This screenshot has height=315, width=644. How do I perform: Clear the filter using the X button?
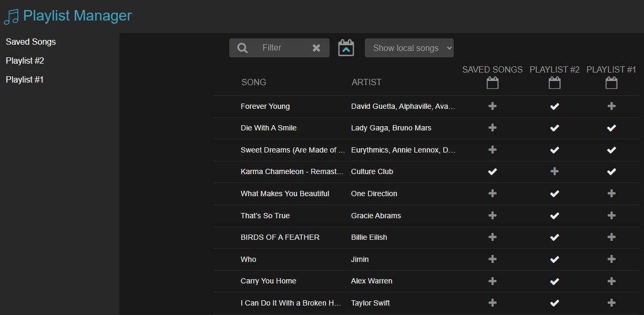point(317,47)
